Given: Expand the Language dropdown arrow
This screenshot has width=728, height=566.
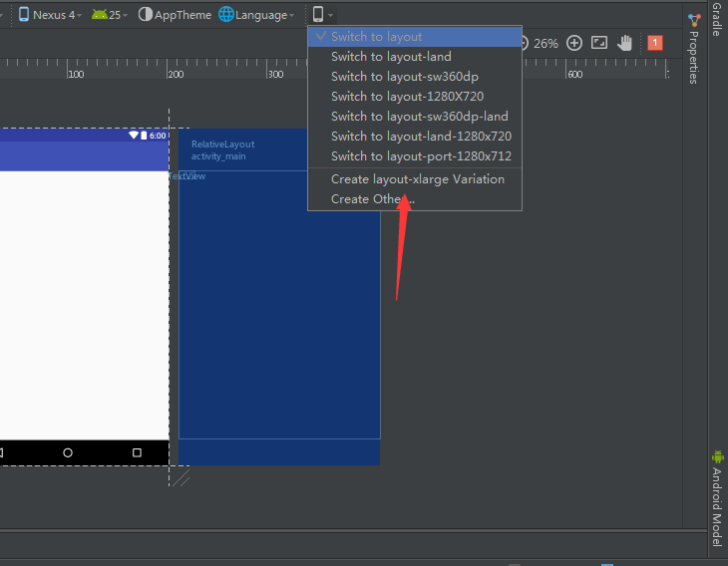Looking at the screenshot, I should click(292, 16).
